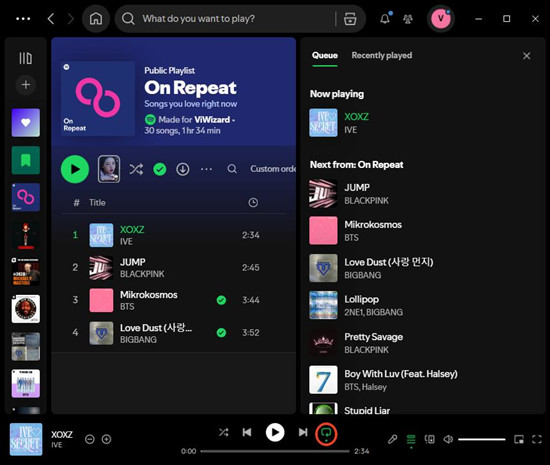Open the Browse icon in search bar
550x465 pixels.
(x=350, y=19)
